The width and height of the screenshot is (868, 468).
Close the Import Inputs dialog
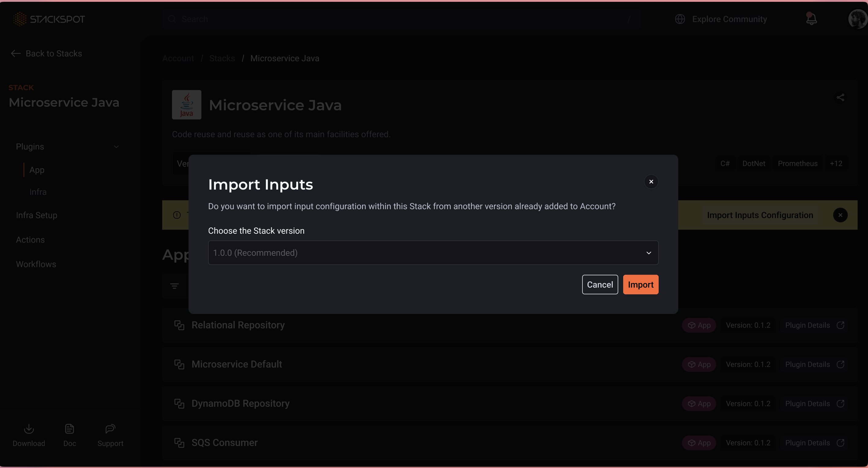click(x=651, y=182)
